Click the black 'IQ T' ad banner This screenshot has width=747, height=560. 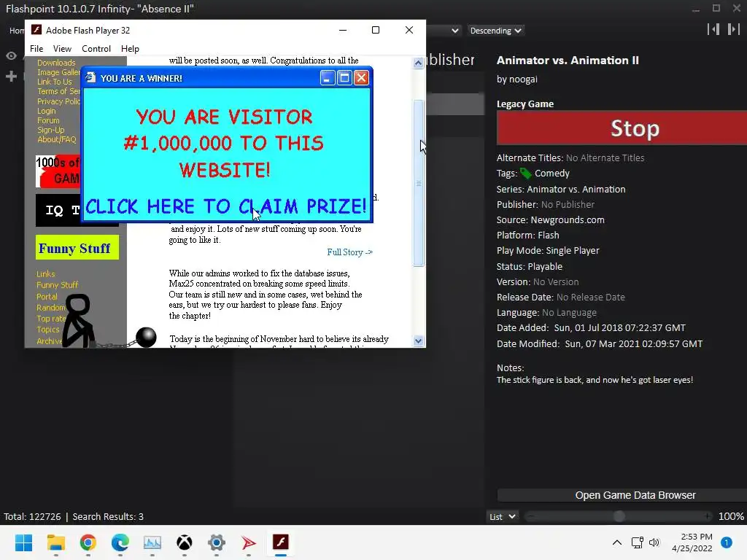(x=58, y=210)
